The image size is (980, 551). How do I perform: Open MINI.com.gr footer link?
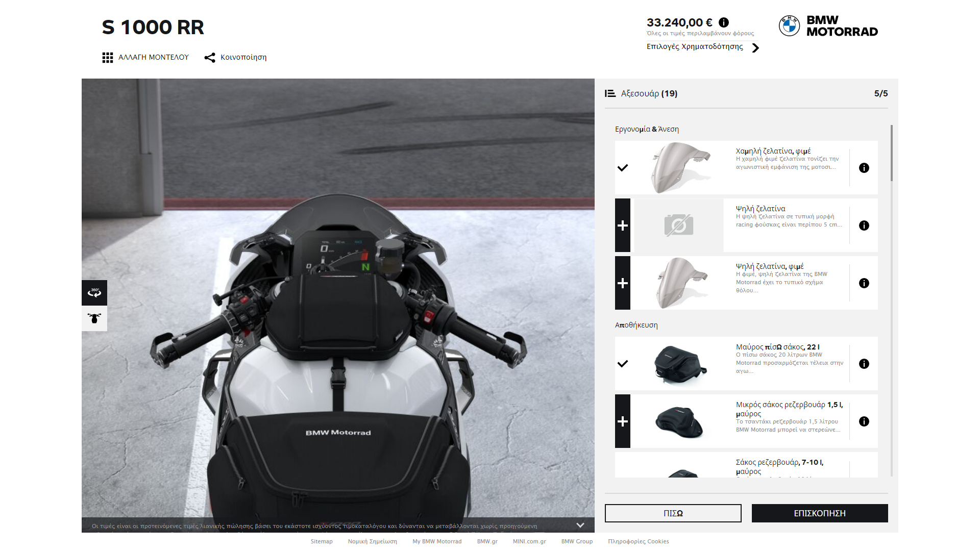[529, 541]
